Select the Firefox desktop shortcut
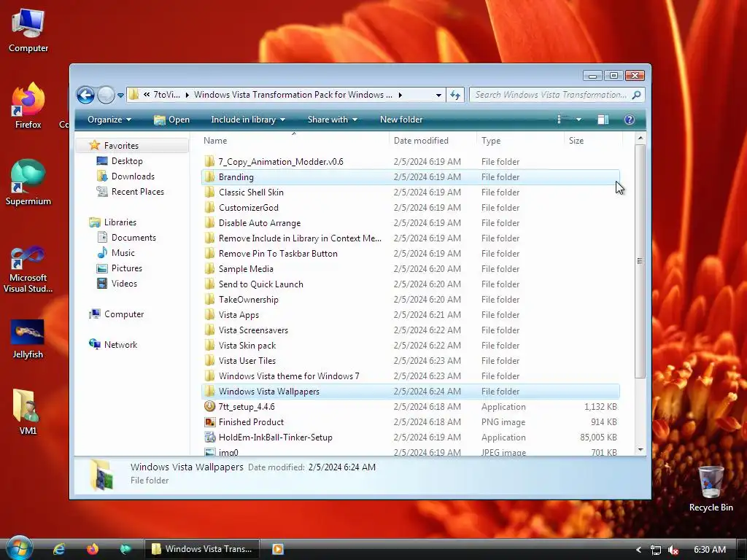 pos(28,106)
